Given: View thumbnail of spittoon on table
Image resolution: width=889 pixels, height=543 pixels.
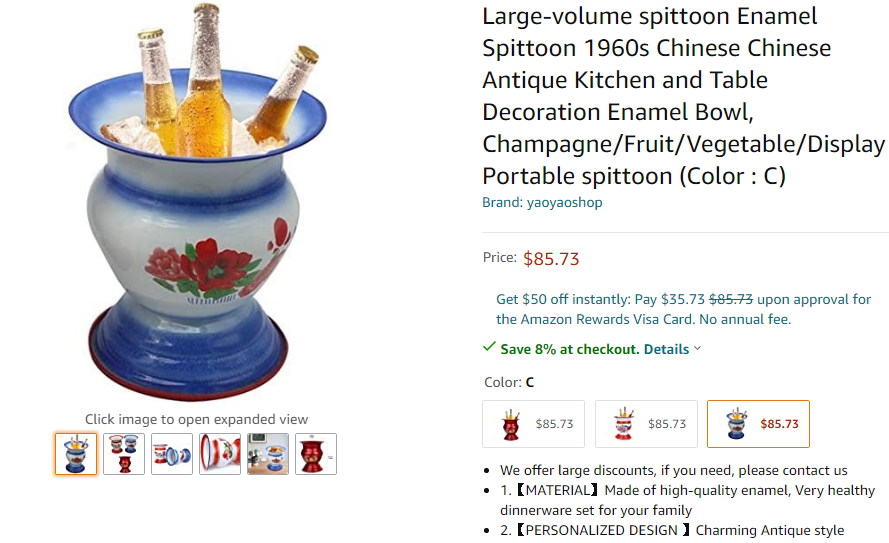Looking at the screenshot, I should point(268,454).
